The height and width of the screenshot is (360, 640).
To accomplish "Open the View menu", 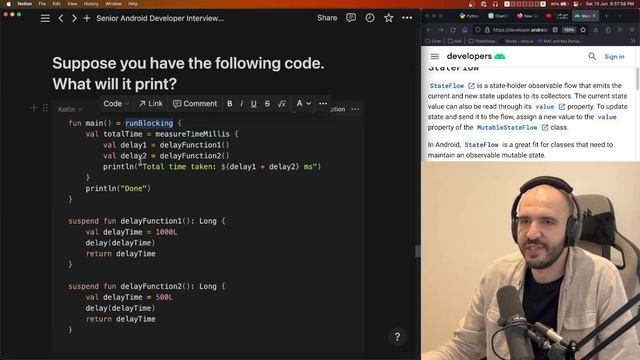I will point(72,4).
